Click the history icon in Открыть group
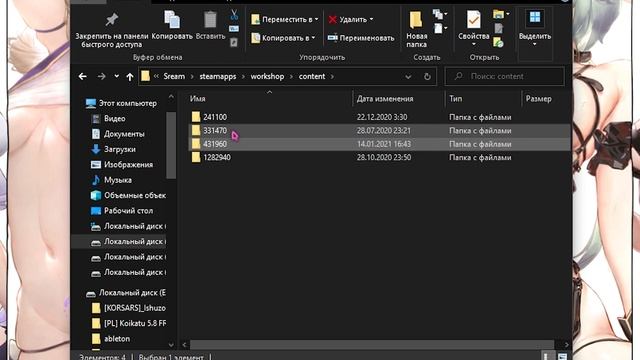This screenshot has height=360, width=640. [498, 42]
